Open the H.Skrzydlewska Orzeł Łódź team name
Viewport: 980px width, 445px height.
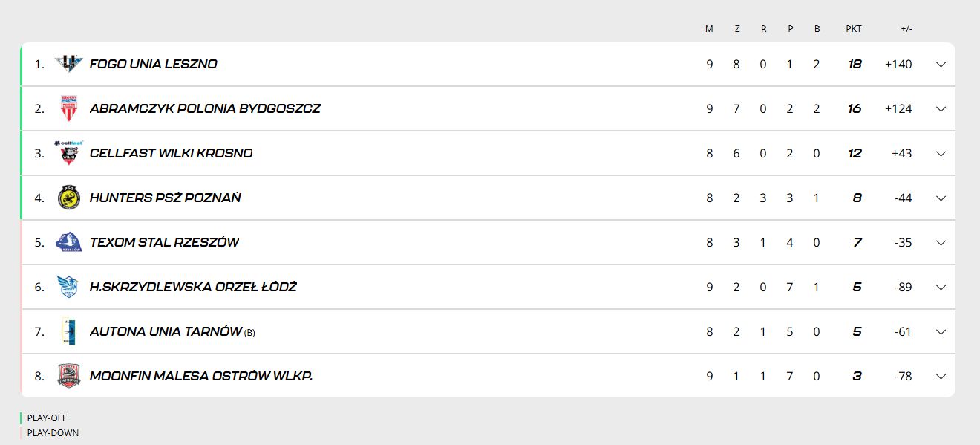pos(193,287)
